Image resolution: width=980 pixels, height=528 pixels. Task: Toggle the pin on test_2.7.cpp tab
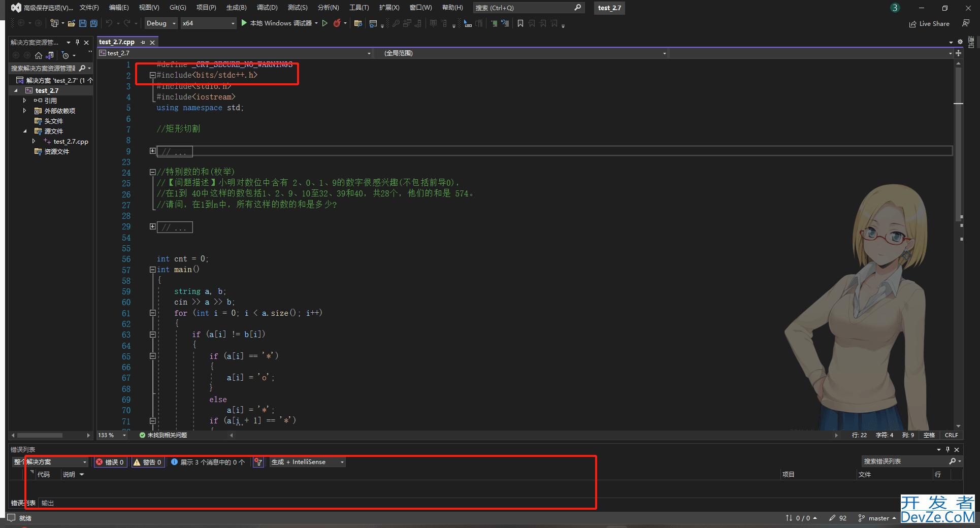pyautogui.click(x=143, y=43)
